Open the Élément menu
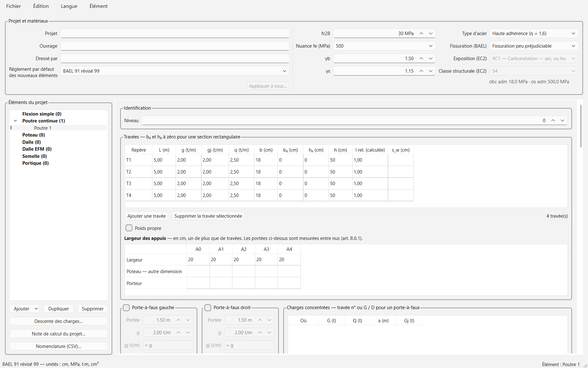Screen dimensions: 588x368 [x=98, y=6]
